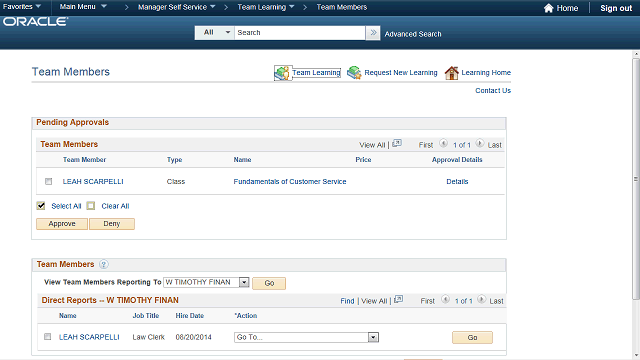Click the Oracle logo
640x360 pixels.
pyautogui.click(x=36, y=22)
